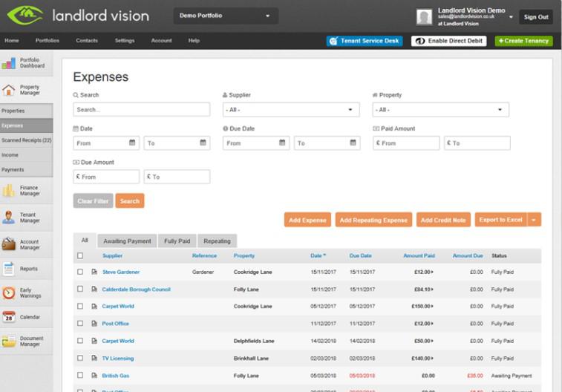Open Account Manager wallet icon

point(9,244)
